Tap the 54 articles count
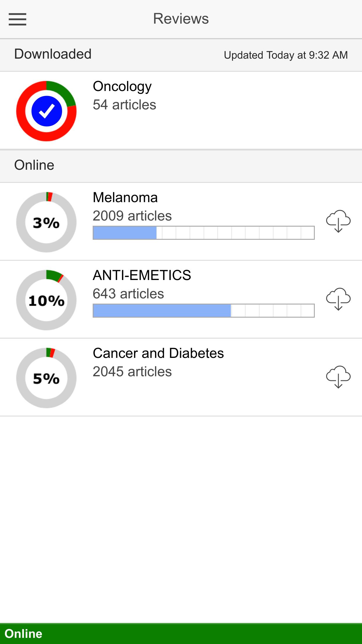The image size is (362, 644). [x=124, y=105]
